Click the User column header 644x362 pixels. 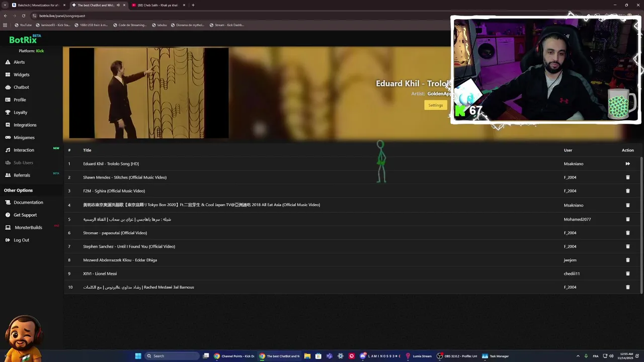pyautogui.click(x=568, y=150)
